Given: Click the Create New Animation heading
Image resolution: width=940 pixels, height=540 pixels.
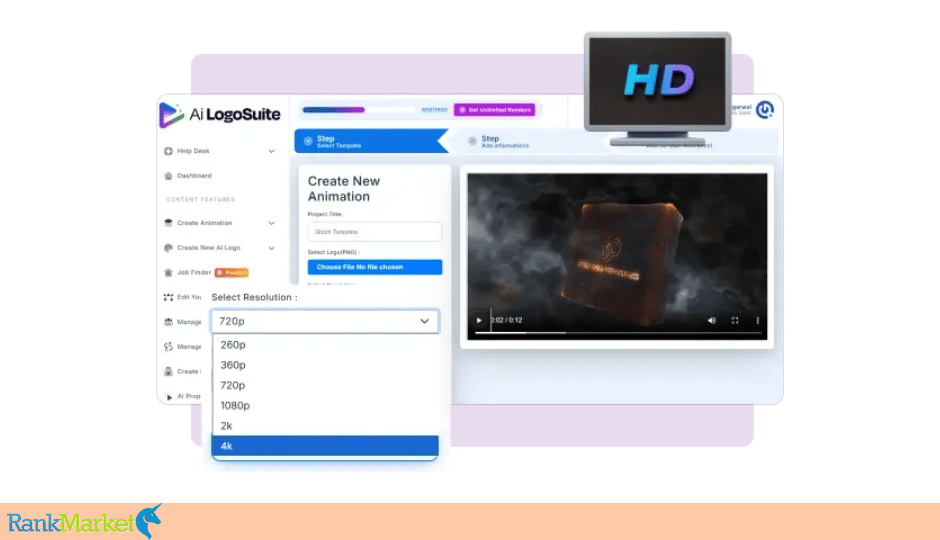Looking at the screenshot, I should point(344,189).
